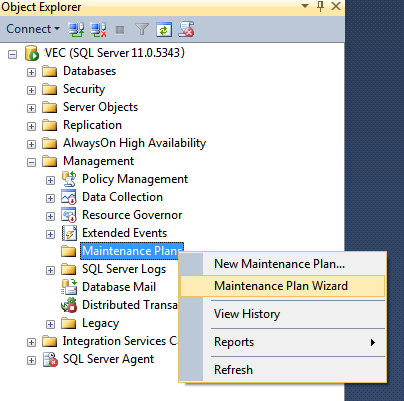Select the SQL Server Logs tree item

pyautogui.click(x=124, y=269)
